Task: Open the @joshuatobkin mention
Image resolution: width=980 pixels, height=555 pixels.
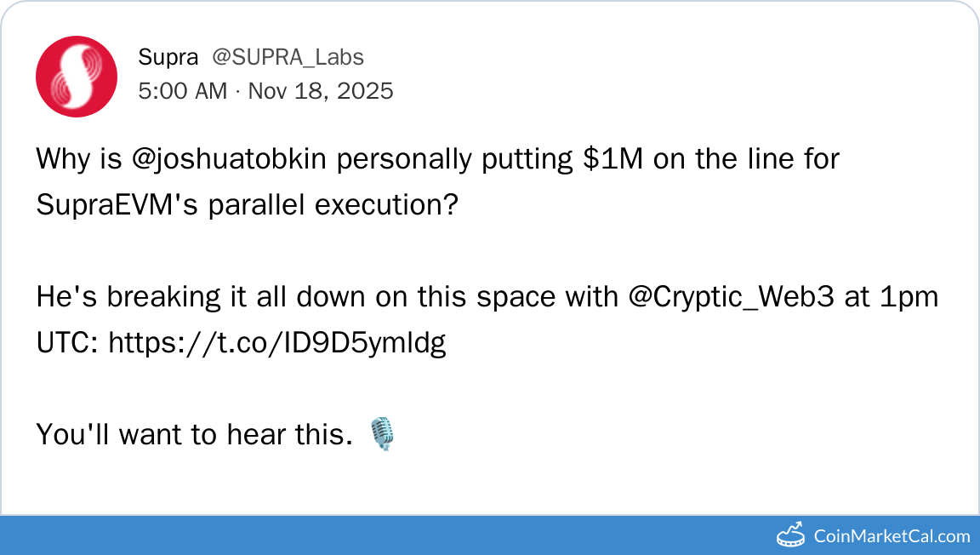Action: 226,159
